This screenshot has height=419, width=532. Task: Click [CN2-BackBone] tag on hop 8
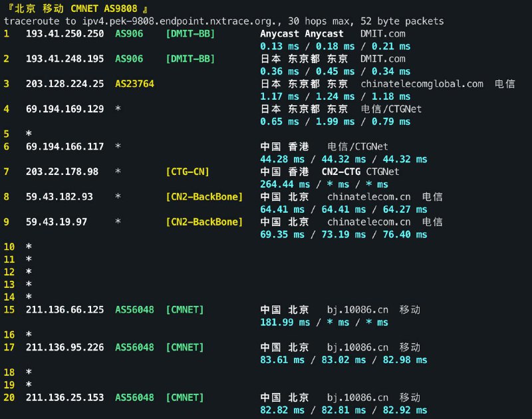tap(204, 197)
